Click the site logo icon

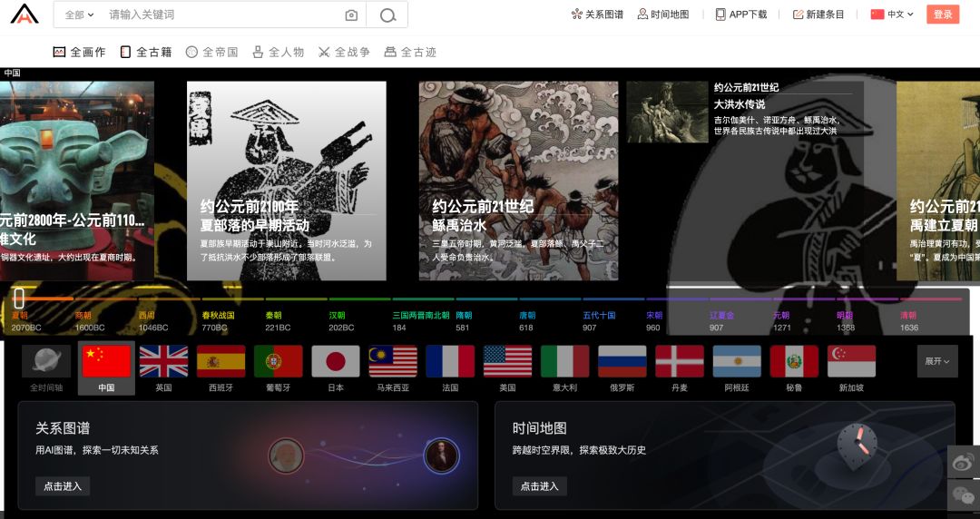click(x=24, y=14)
